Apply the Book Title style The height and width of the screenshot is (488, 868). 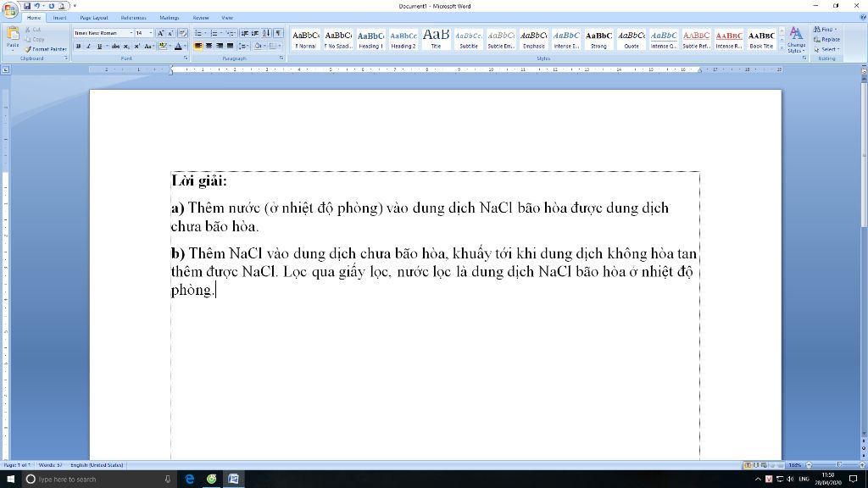(761, 39)
